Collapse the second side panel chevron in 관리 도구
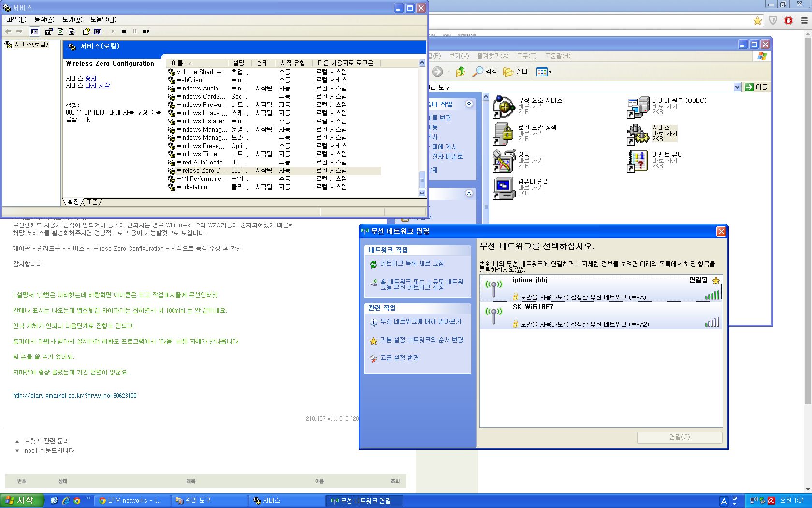812x508 pixels. point(469,193)
